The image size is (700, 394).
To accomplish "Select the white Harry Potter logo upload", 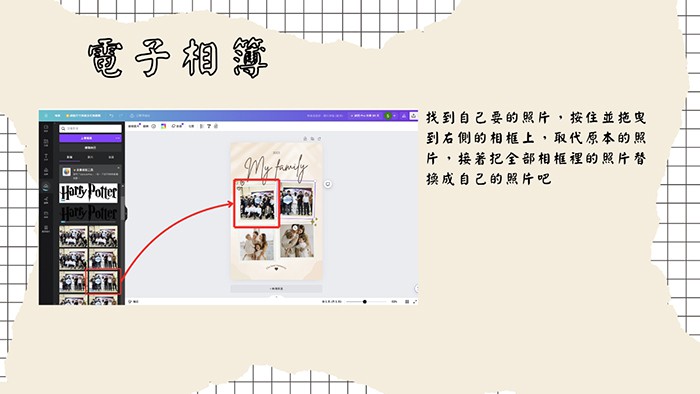I will (88, 193).
